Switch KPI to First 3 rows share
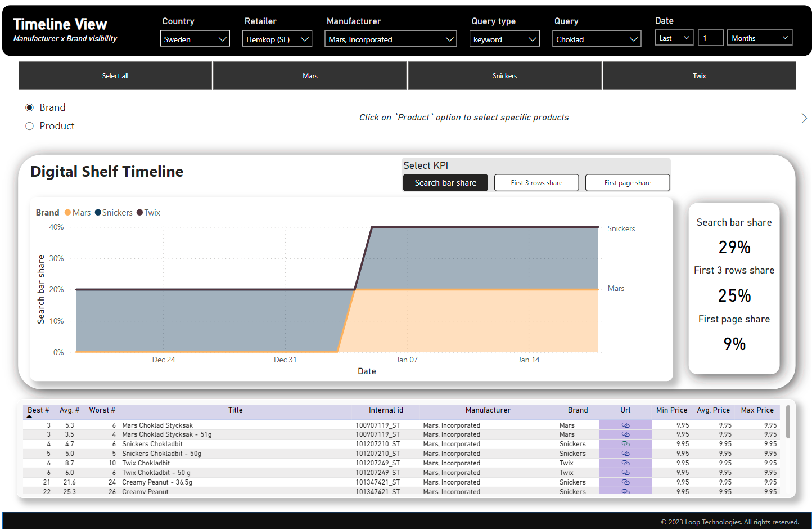 (x=536, y=183)
